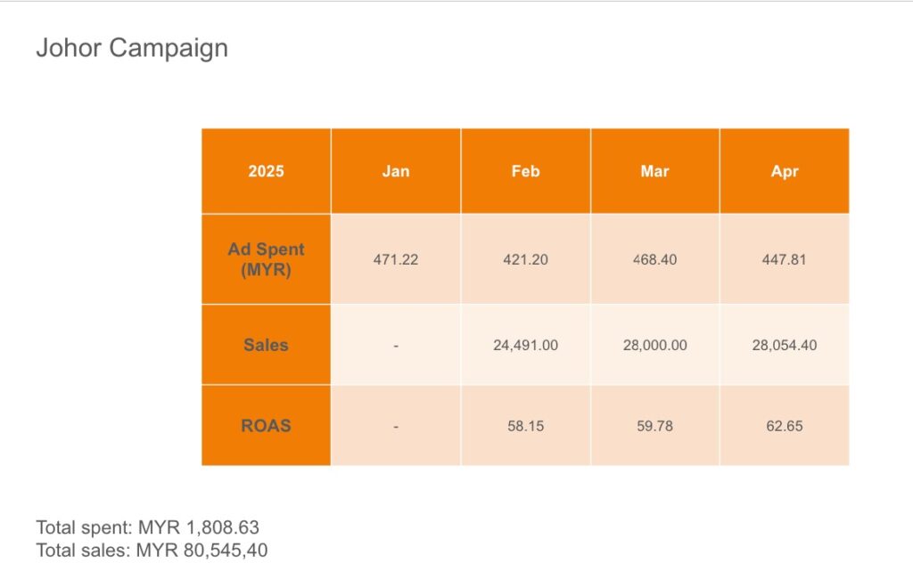The image size is (913, 588).
Task: Click the 471.22 January ad spent cell
Action: click(x=396, y=260)
